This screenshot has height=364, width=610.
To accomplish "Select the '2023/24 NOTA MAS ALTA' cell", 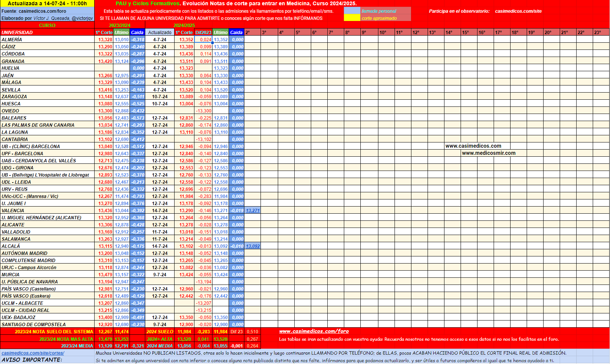I will (x=47, y=339).
